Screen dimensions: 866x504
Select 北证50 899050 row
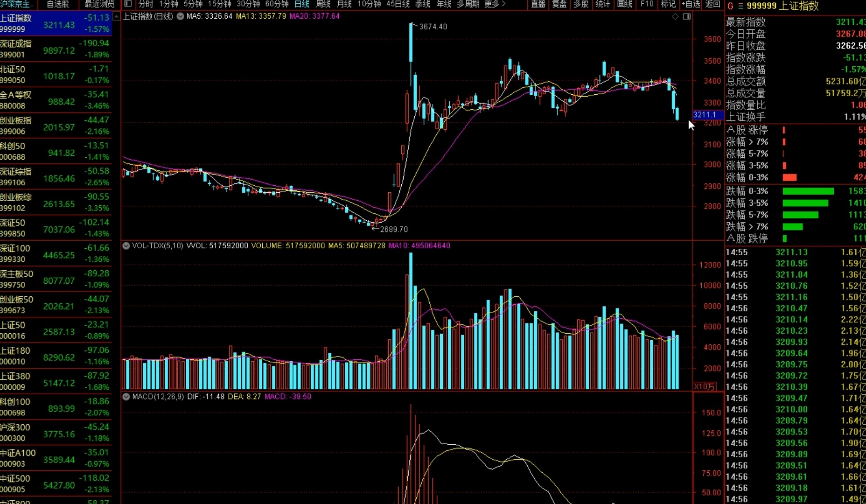click(x=56, y=75)
